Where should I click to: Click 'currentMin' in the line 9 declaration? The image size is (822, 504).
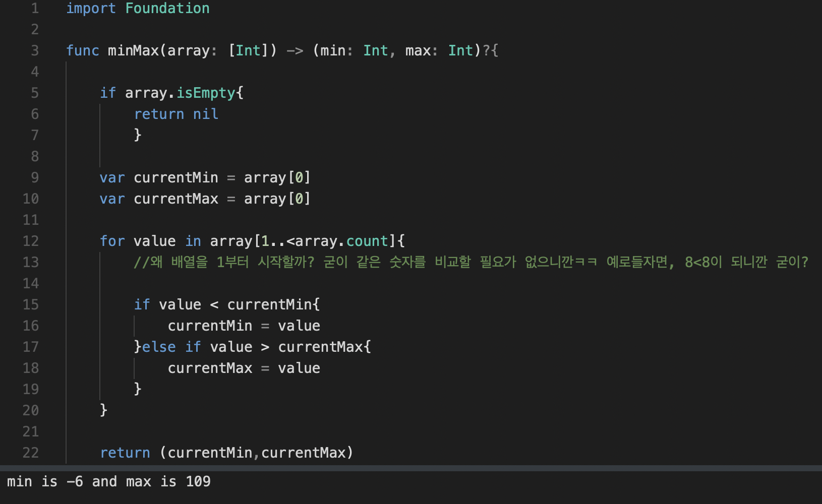(176, 177)
